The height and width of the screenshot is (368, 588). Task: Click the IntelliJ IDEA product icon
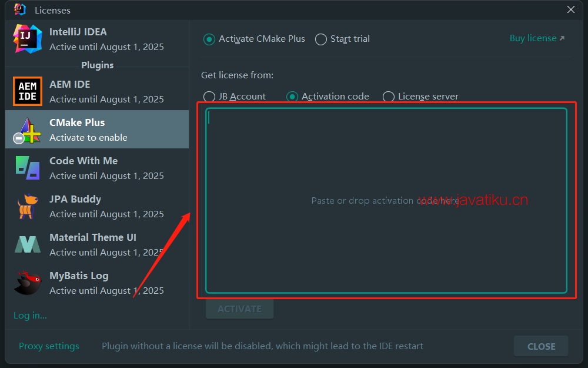point(27,39)
